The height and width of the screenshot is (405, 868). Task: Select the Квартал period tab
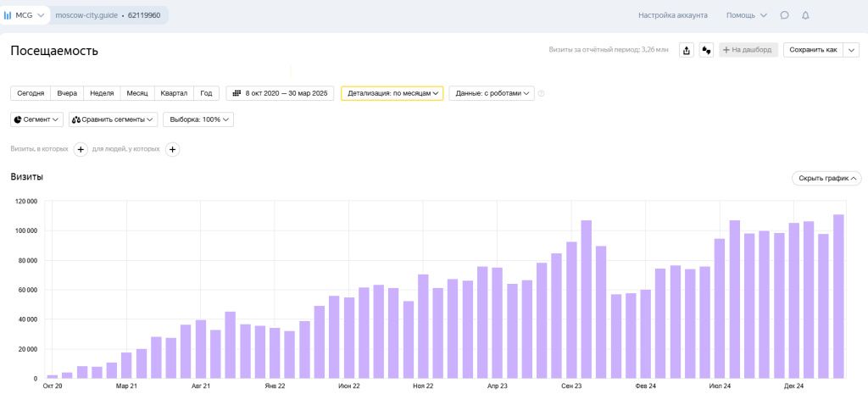click(x=174, y=93)
